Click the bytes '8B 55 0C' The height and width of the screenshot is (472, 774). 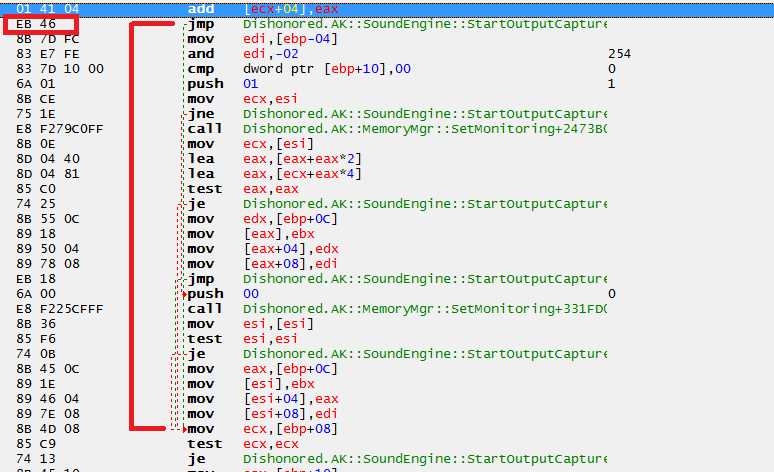click(47, 219)
